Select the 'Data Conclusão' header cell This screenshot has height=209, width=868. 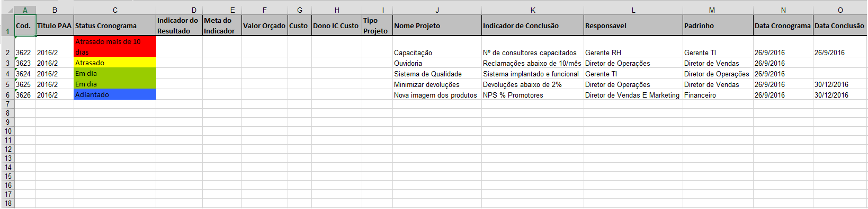[840, 25]
